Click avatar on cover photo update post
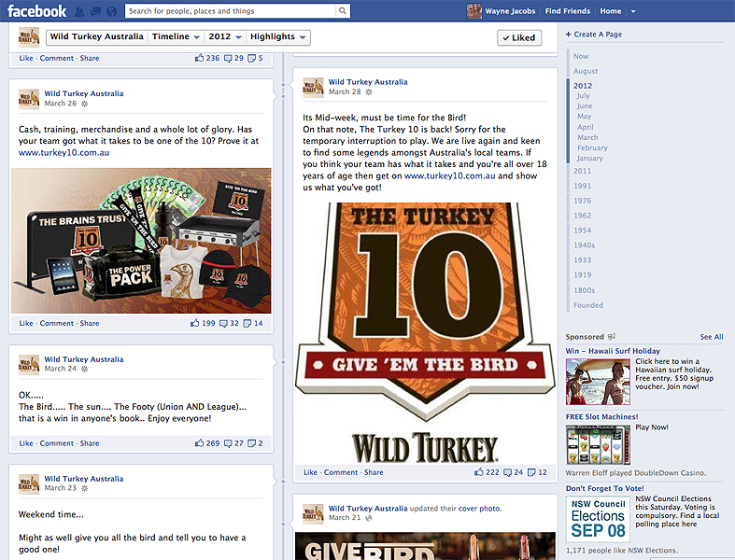The height and width of the screenshot is (560, 735). pyautogui.click(x=313, y=514)
